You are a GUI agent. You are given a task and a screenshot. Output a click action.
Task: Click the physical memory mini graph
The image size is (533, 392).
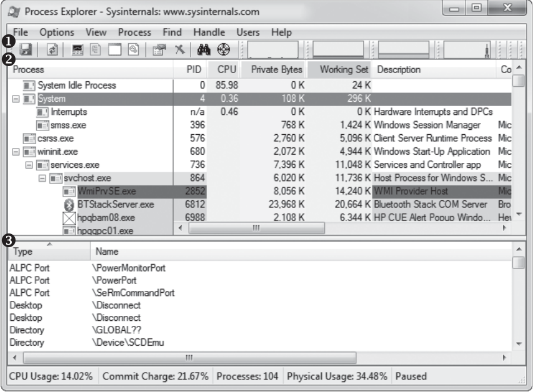point(404,49)
